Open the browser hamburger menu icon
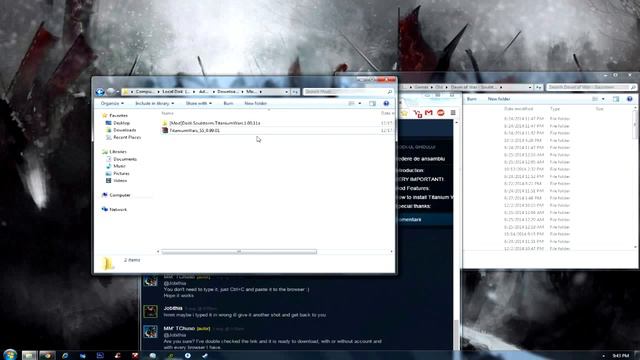This screenshot has width=640, height=360. click(x=453, y=113)
